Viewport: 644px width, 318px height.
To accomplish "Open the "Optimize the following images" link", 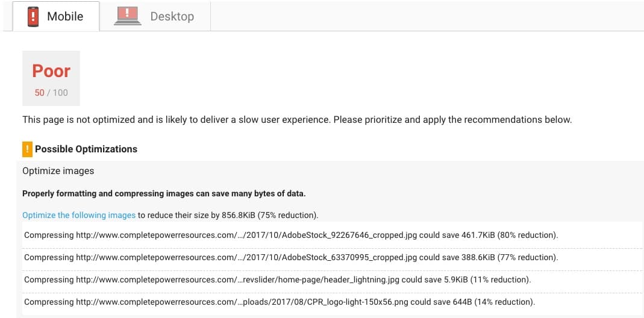I will click(x=79, y=215).
